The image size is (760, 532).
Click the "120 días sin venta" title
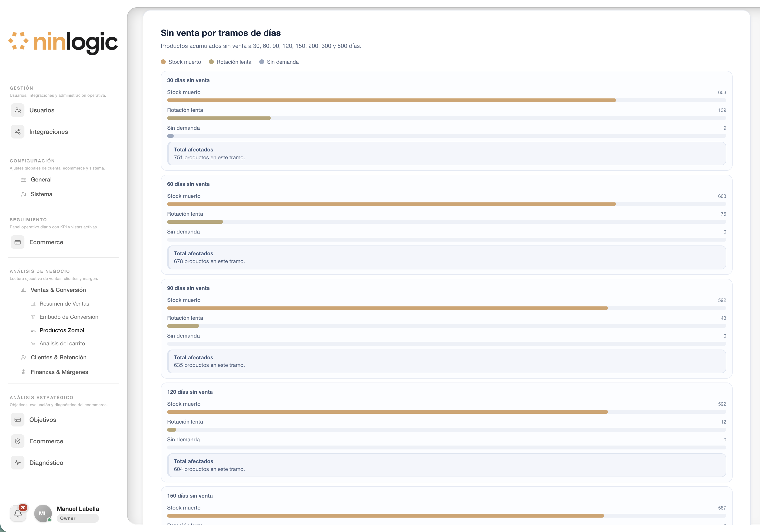pos(190,392)
